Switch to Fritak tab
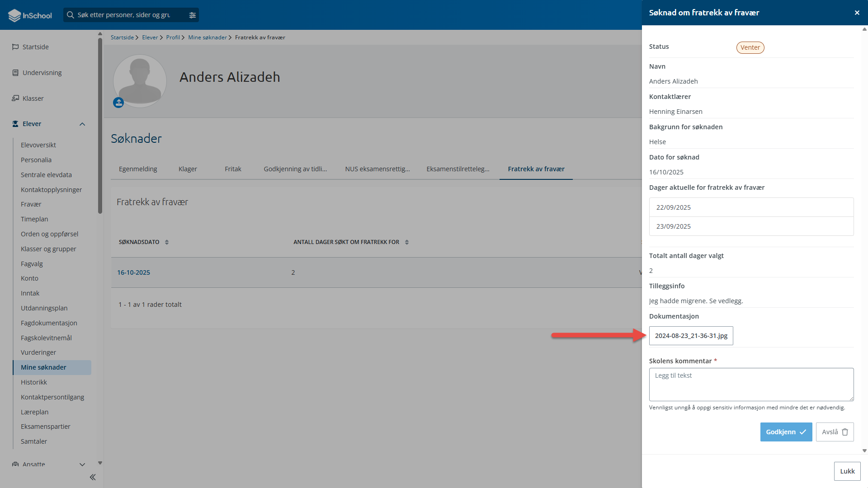Screen dimensions: 868x488 pos(233,169)
